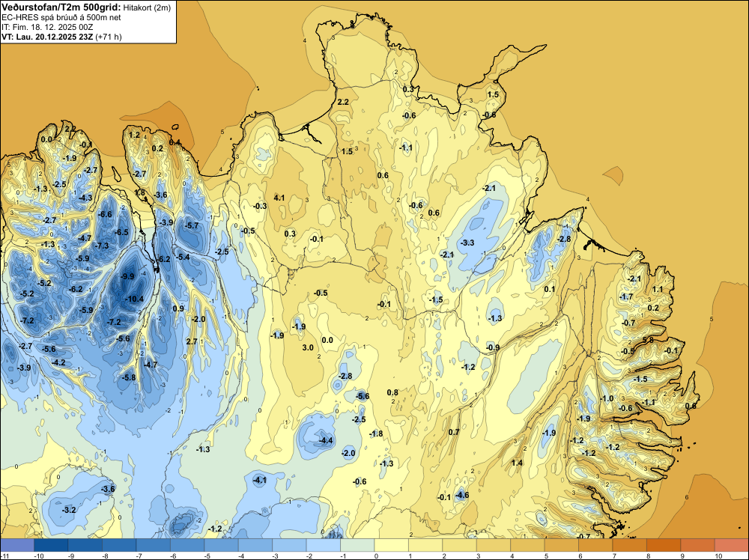Select the legend swatch between 4 and 5

pos(527,545)
